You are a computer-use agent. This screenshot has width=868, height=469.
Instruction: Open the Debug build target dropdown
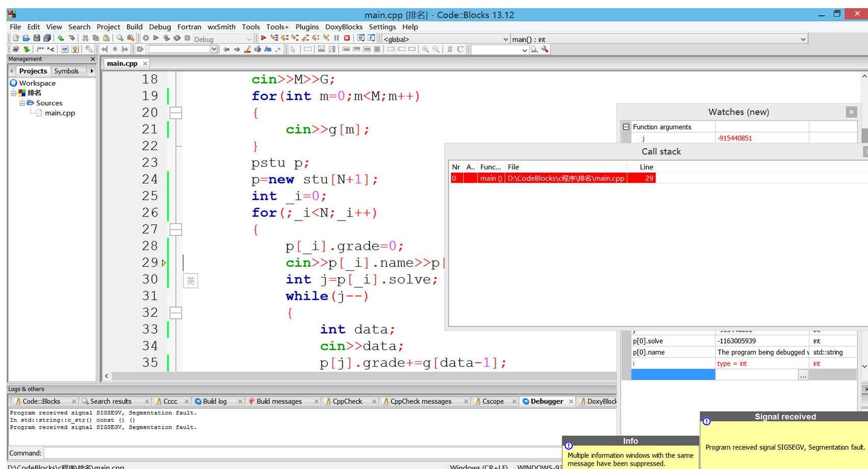click(249, 39)
